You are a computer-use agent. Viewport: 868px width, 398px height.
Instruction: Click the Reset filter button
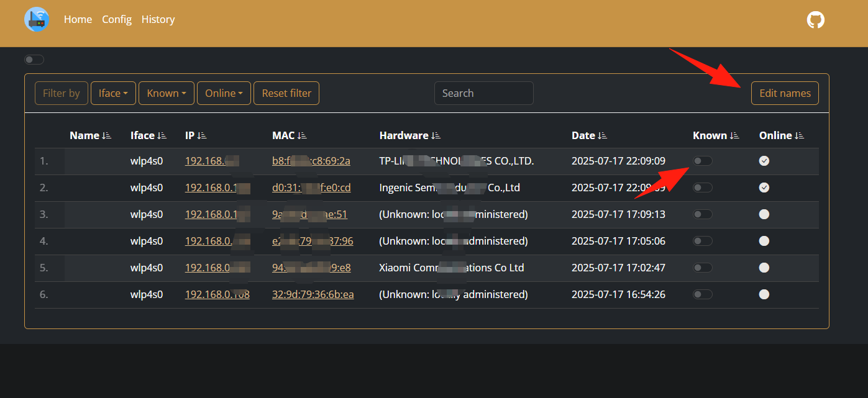pyautogui.click(x=286, y=93)
